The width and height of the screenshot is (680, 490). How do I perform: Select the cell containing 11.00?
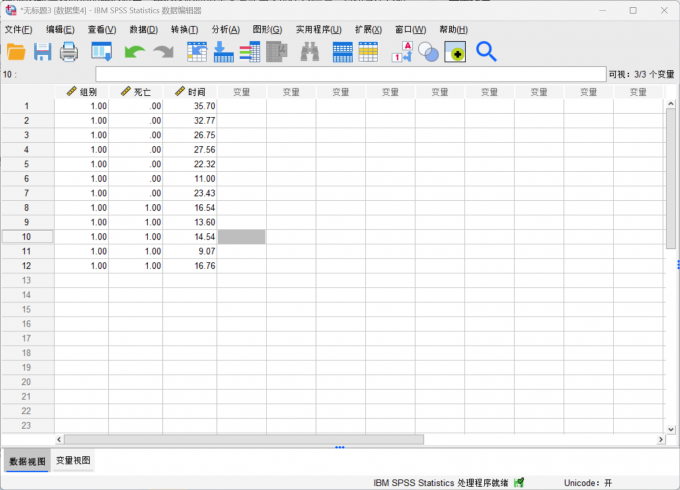click(x=190, y=179)
